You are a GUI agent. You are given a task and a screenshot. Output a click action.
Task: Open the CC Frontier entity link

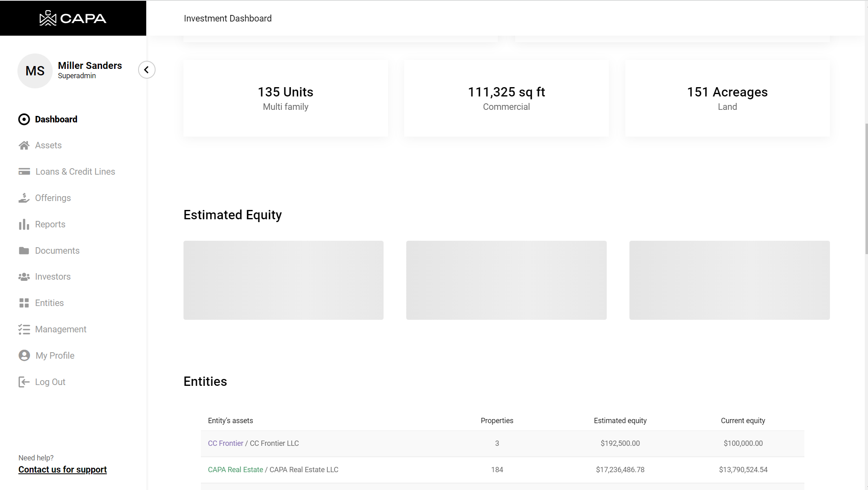tap(225, 443)
